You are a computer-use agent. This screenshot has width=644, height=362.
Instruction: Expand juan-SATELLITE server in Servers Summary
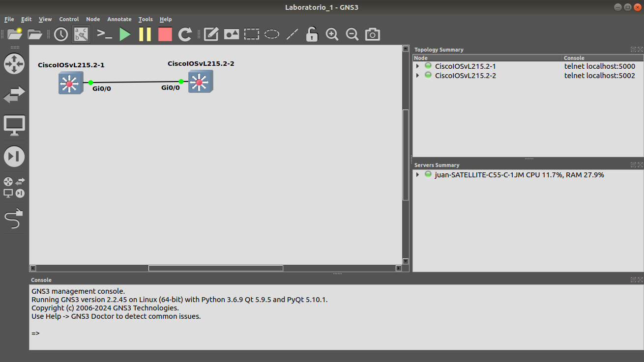point(417,175)
